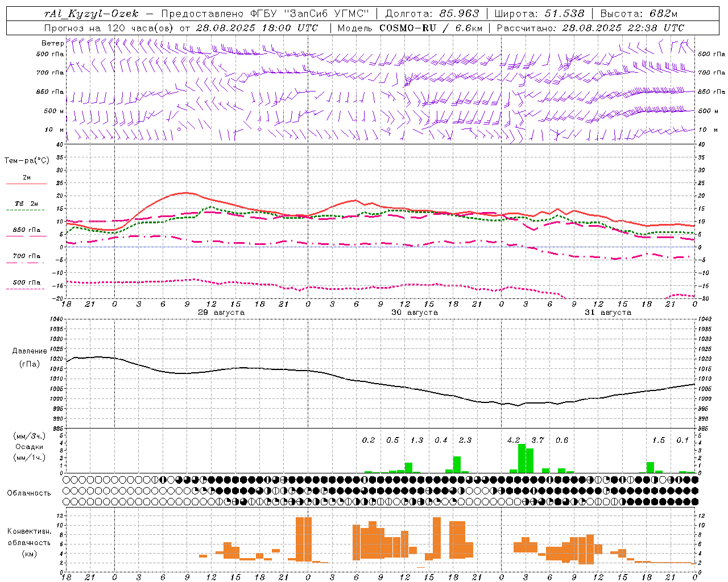The image size is (728, 582).
Task: Click the 0.6 precipitation total
Action: coord(562,440)
